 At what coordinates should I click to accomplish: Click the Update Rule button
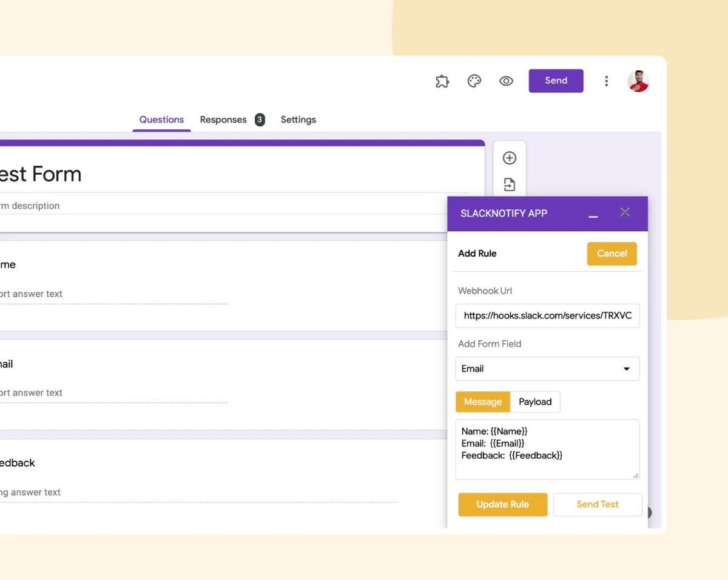click(502, 504)
